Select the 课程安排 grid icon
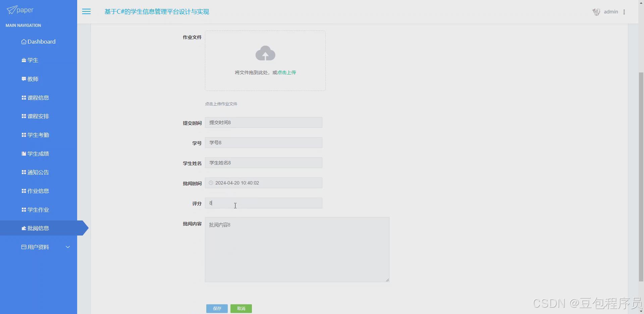The image size is (644, 314). coord(23,116)
